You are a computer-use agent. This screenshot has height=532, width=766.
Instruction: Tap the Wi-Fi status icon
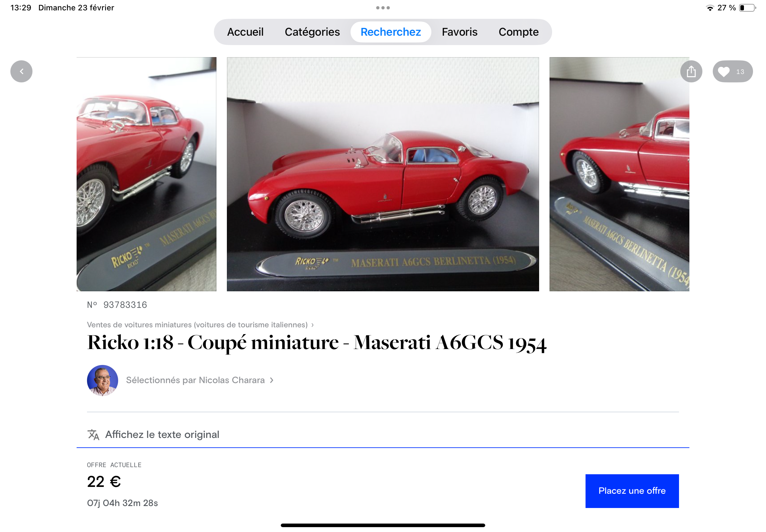tap(710, 8)
